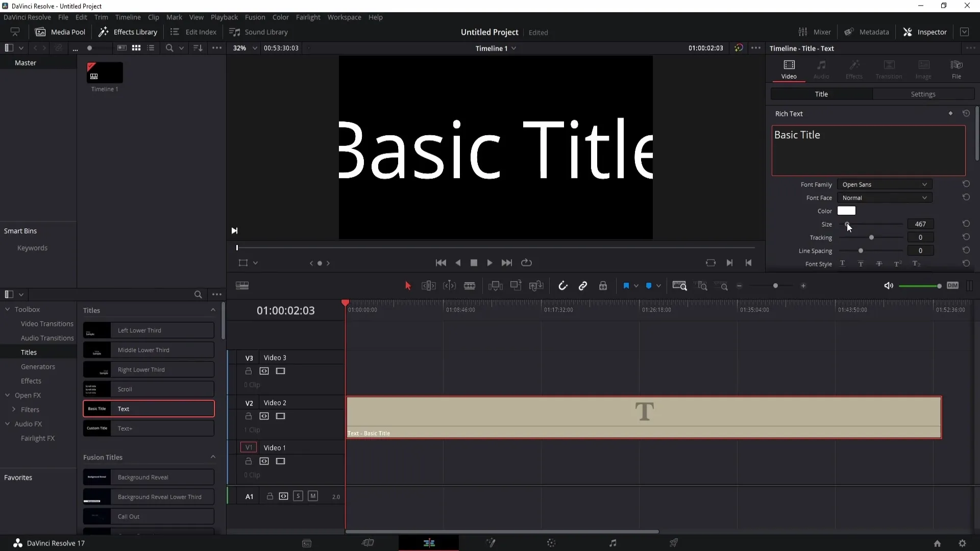Select the Settings tab in Inspector
This screenshot has height=551, width=980.
click(x=923, y=93)
